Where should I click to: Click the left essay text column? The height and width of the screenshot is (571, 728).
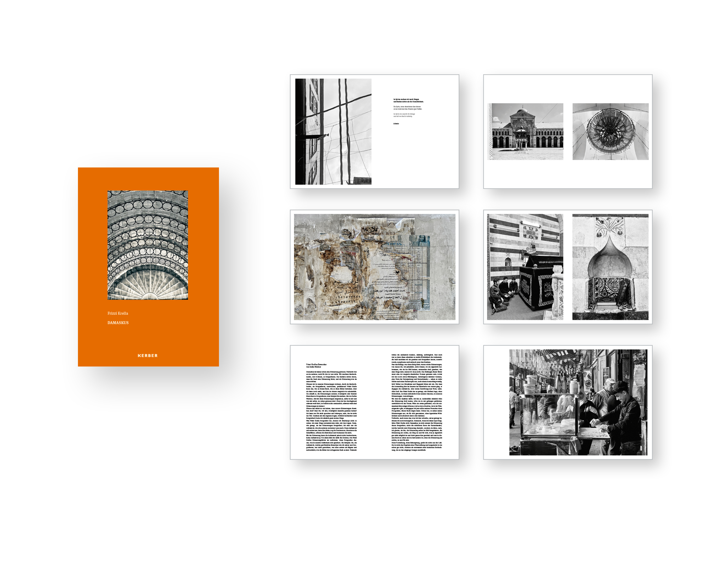[x=331, y=411]
